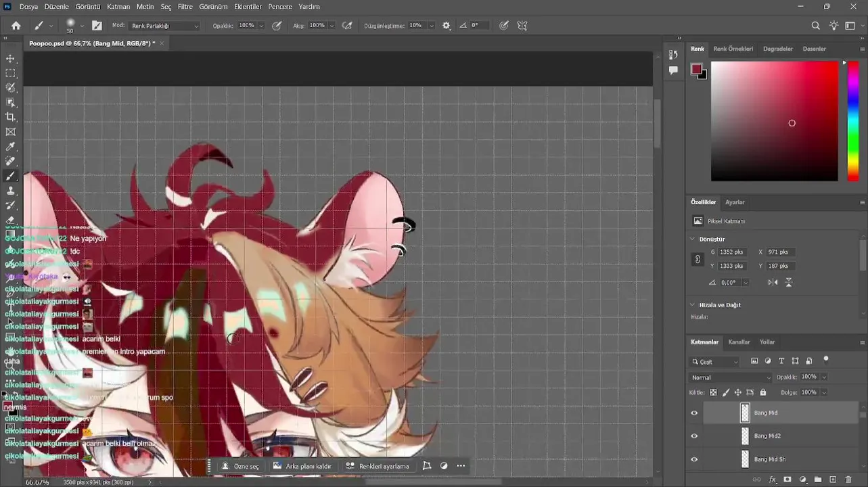Open the search magnifier icon
The image size is (868, 487).
tap(816, 26)
